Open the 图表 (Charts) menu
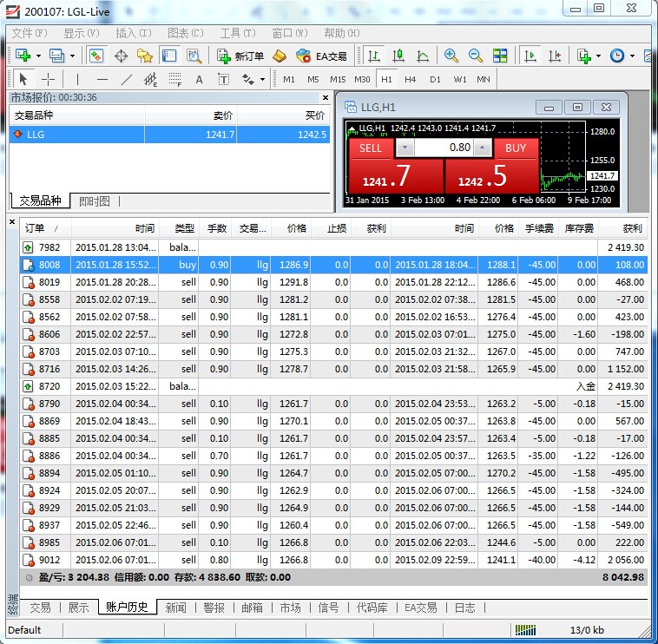 pyautogui.click(x=185, y=33)
